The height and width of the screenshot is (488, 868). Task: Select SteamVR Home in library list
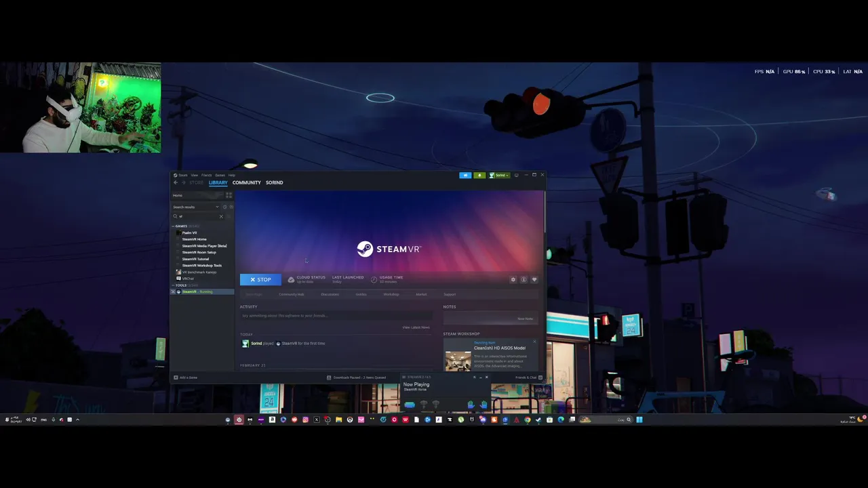[x=194, y=239]
